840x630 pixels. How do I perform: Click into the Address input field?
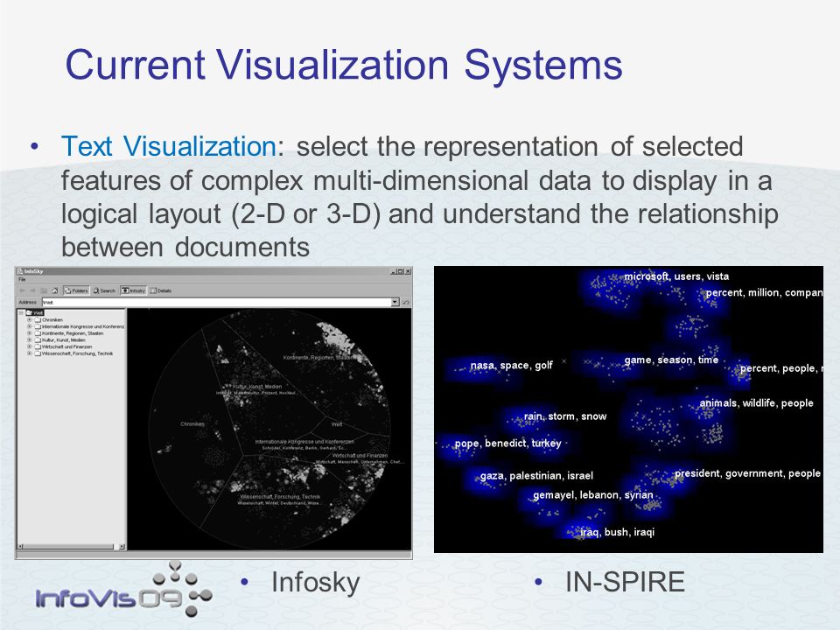[217, 302]
